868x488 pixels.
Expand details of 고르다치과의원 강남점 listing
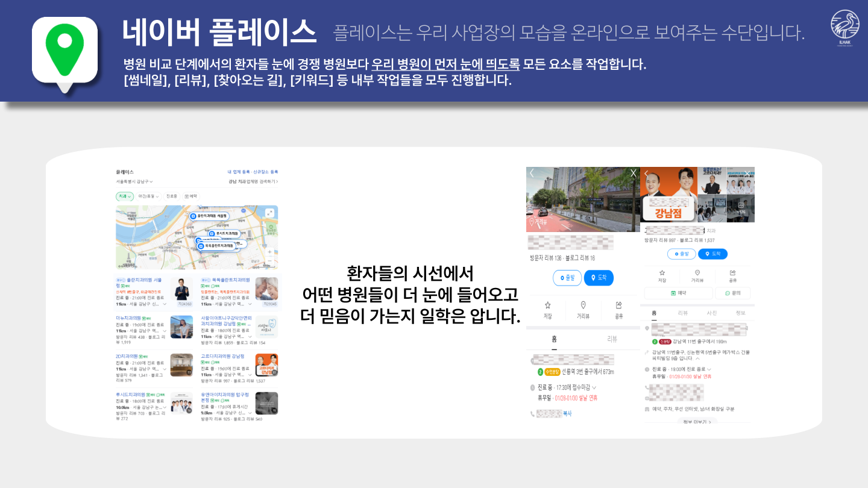click(250, 375)
